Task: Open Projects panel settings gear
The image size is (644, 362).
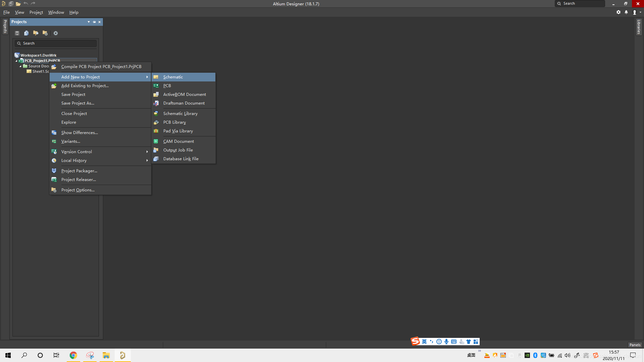Action: 56,33
